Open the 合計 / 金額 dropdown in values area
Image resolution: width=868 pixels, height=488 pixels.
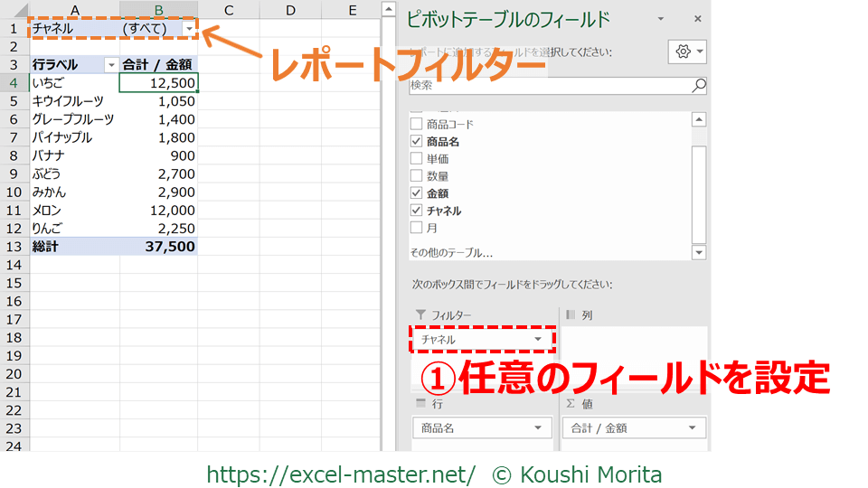(693, 428)
